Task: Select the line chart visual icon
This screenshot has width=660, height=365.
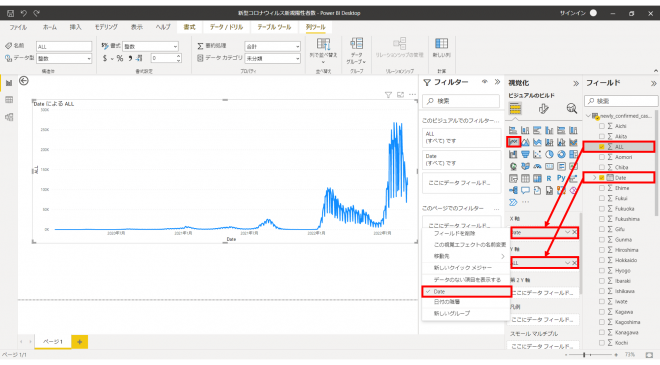Action: click(513, 142)
